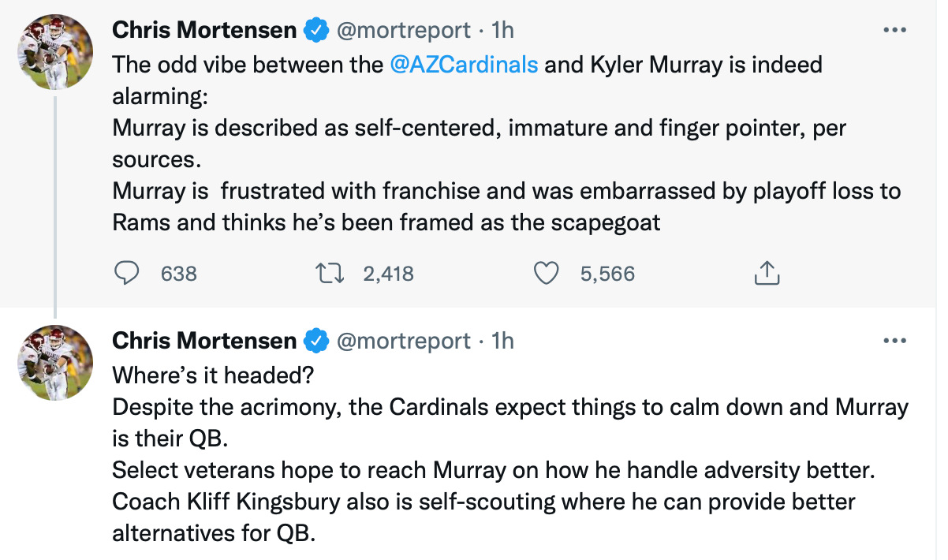Screen dimensions: 948x560
Task: Like the first tweet with the heart icon
Action: (546, 273)
